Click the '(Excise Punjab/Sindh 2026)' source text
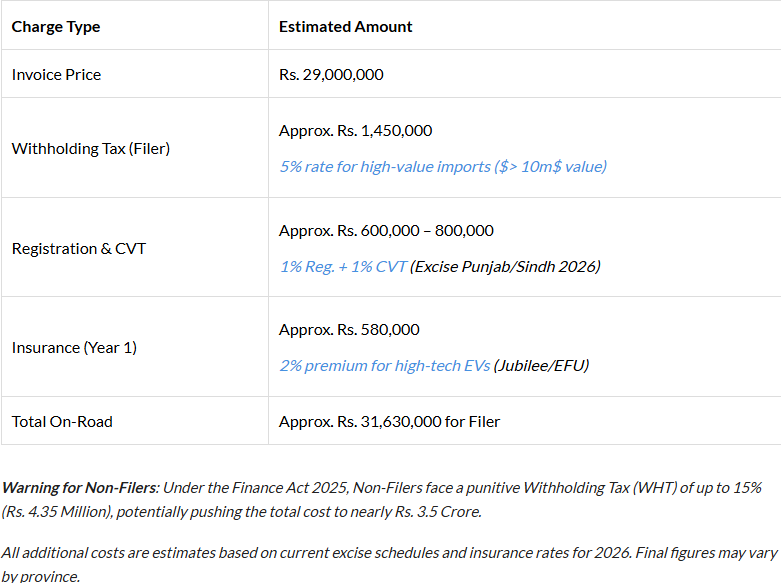Image resolution: width=781 pixels, height=583 pixels. [506, 266]
